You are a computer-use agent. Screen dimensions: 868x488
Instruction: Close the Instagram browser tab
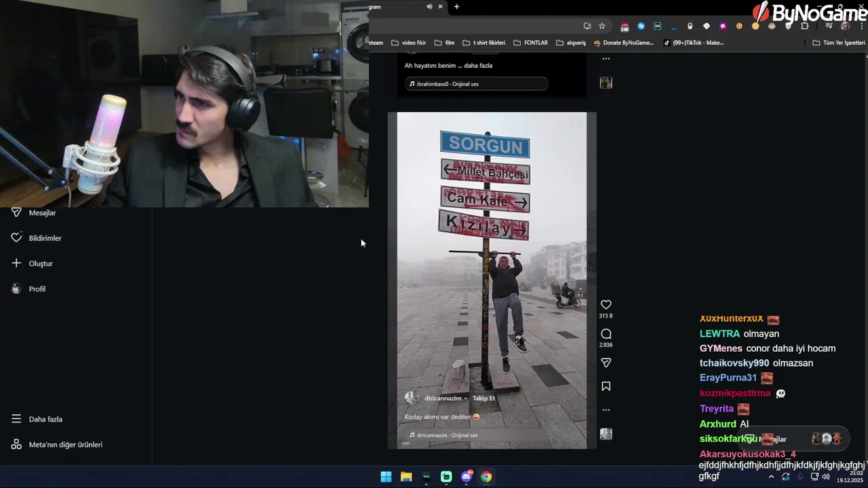(440, 7)
